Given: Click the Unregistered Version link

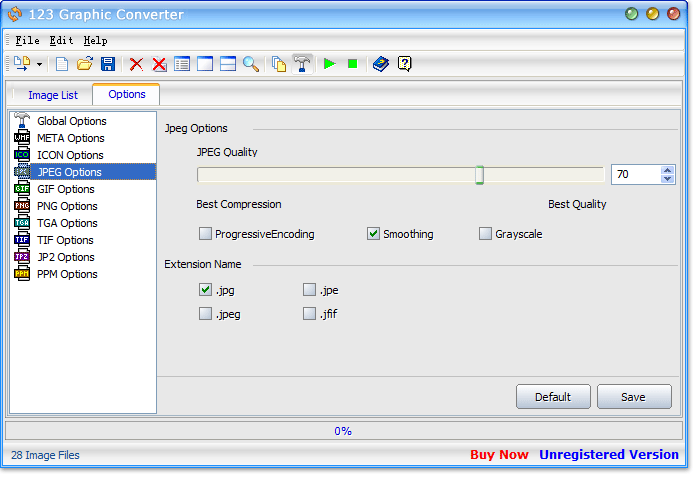Looking at the screenshot, I should 609,455.
